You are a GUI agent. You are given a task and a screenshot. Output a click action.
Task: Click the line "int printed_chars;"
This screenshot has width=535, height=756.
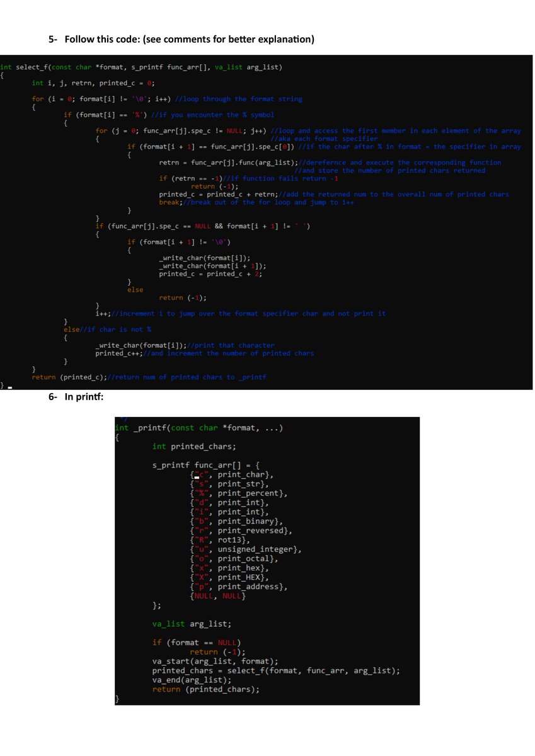(x=194, y=447)
